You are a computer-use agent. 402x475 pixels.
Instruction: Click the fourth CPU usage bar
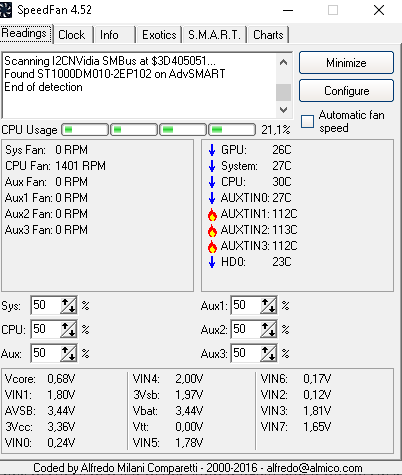click(x=232, y=130)
